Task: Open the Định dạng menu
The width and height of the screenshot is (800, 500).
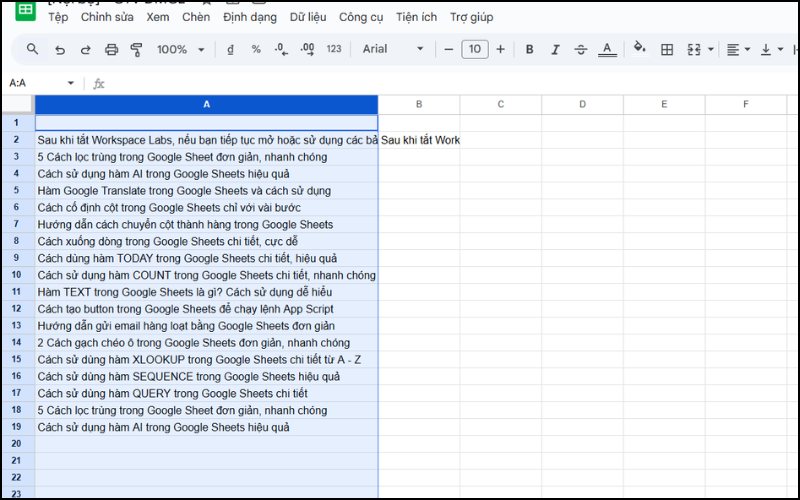Action: tap(250, 17)
